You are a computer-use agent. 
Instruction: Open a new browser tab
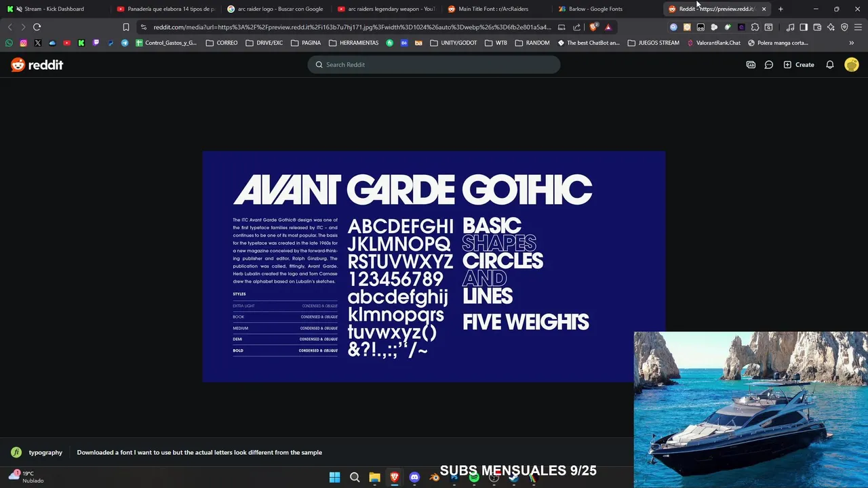tap(781, 9)
